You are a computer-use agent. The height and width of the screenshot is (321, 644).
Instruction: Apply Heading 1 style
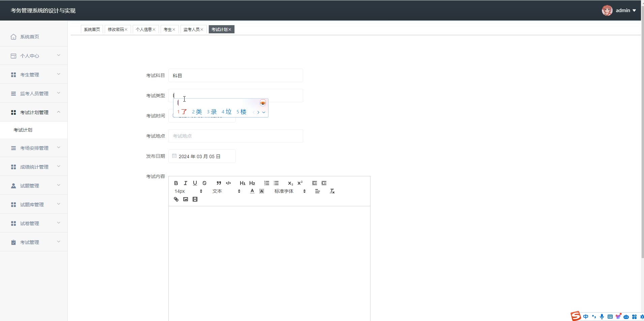243,183
